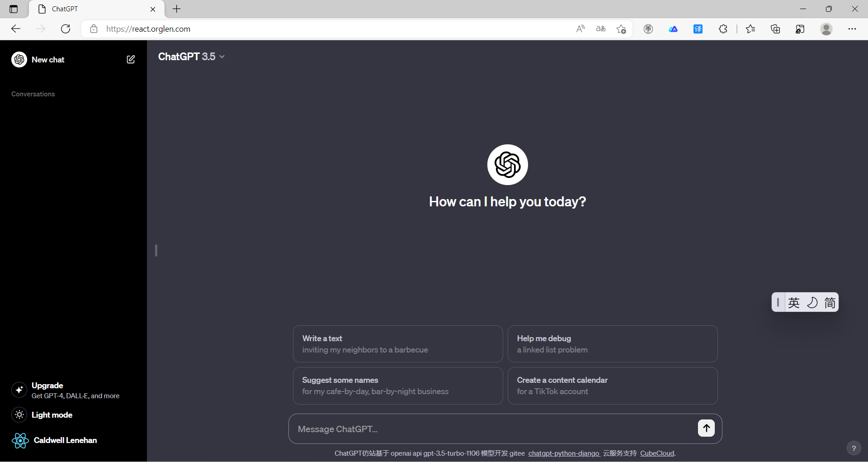Choose the 'Write a text' suggestion card
The width and height of the screenshot is (868, 462).
click(x=398, y=344)
